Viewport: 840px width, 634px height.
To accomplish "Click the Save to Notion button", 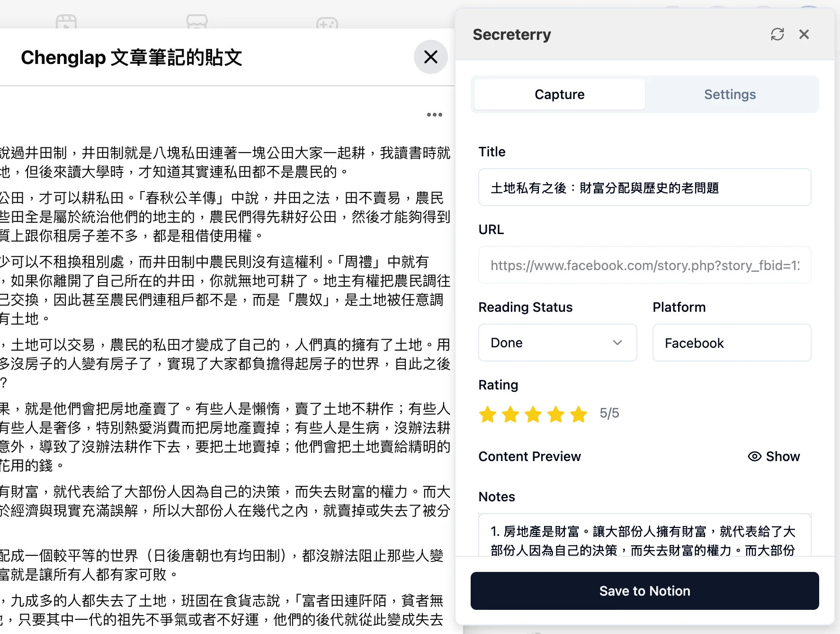I will pyautogui.click(x=644, y=591).
